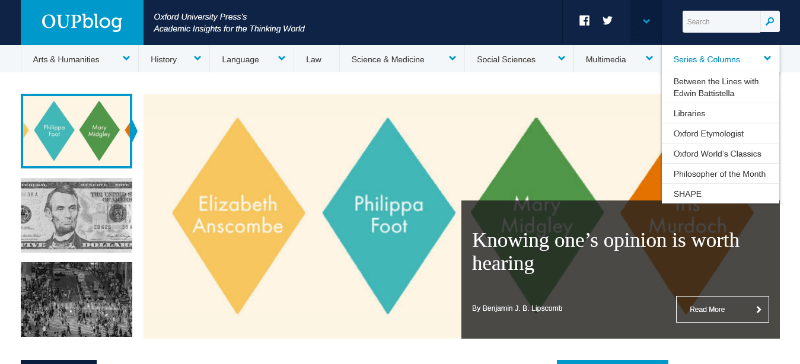Expand the Multimedia menu chevron
The image size is (800, 364).
[x=649, y=59]
